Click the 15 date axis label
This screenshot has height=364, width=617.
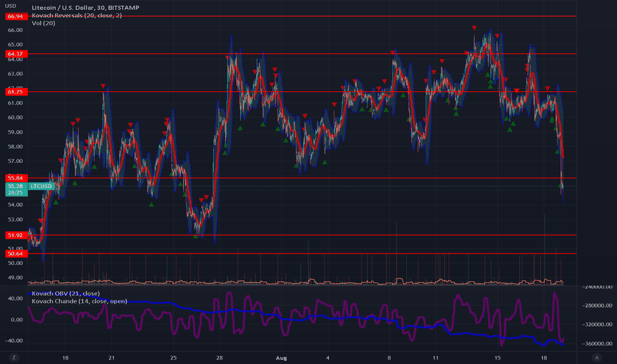497,358
